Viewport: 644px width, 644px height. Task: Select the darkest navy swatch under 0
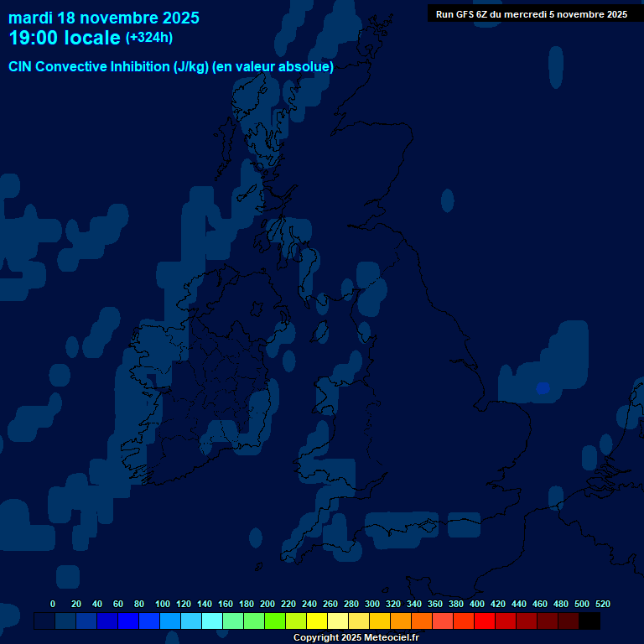(44, 621)
